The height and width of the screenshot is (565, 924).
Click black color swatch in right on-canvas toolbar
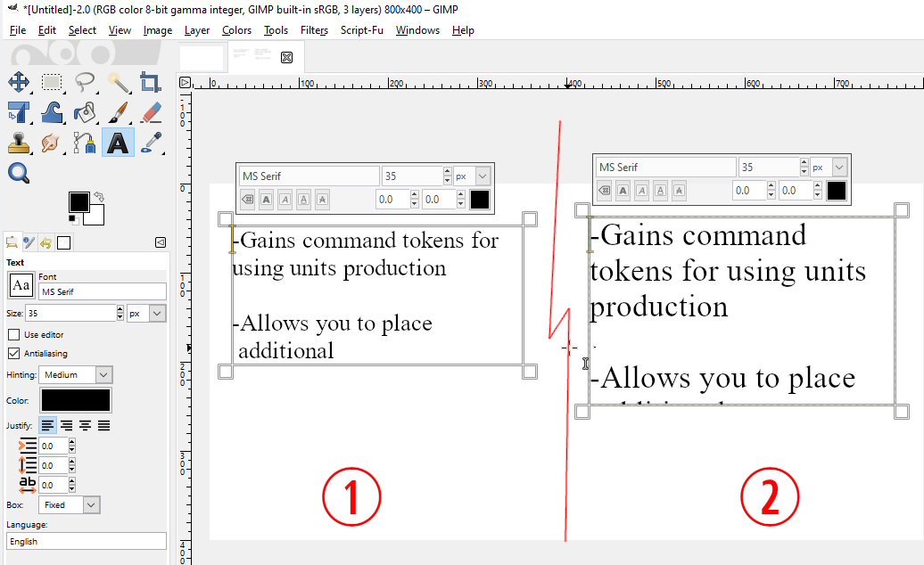(x=837, y=191)
